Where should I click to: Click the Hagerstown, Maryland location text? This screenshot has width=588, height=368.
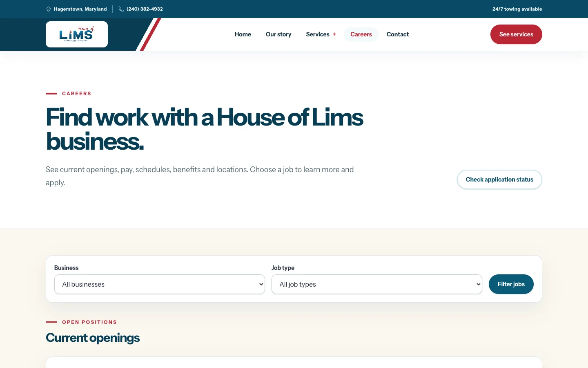[x=80, y=9]
